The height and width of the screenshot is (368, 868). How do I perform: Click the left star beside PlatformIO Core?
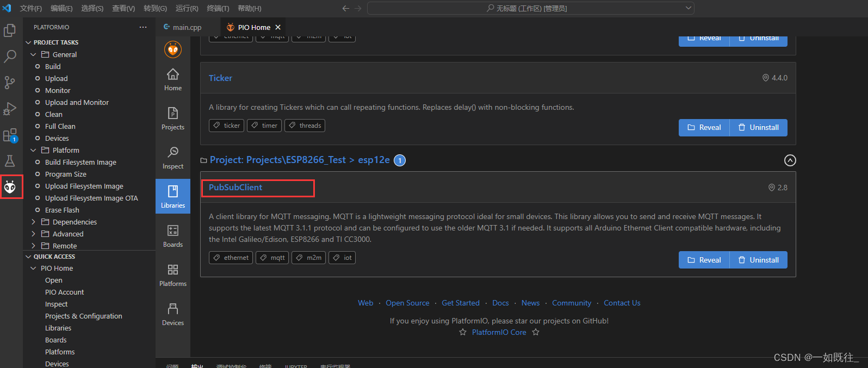click(463, 332)
